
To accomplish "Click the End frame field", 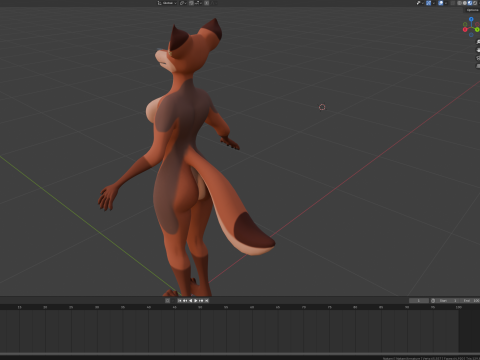I will pos(470,301).
